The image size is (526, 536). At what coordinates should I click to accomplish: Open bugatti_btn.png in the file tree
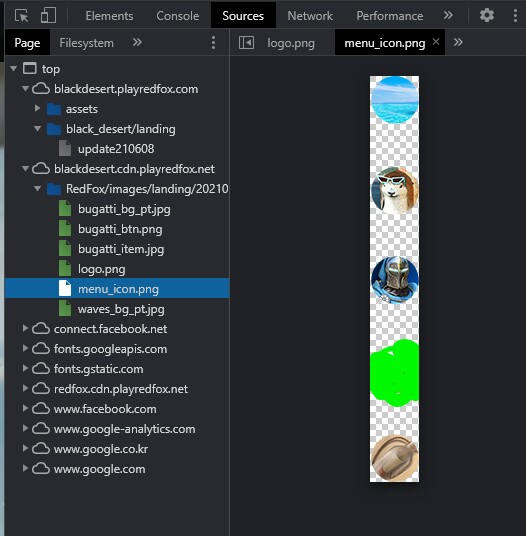point(120,229)
